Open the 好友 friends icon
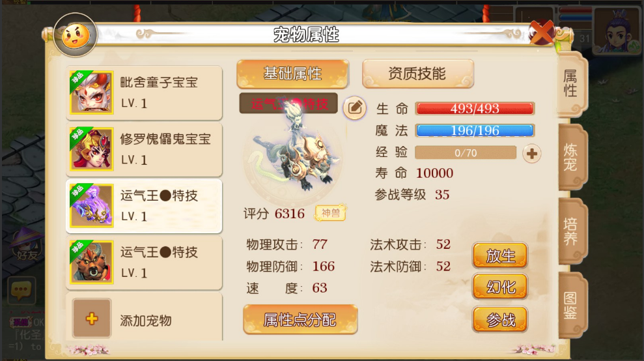 [26, 246]
